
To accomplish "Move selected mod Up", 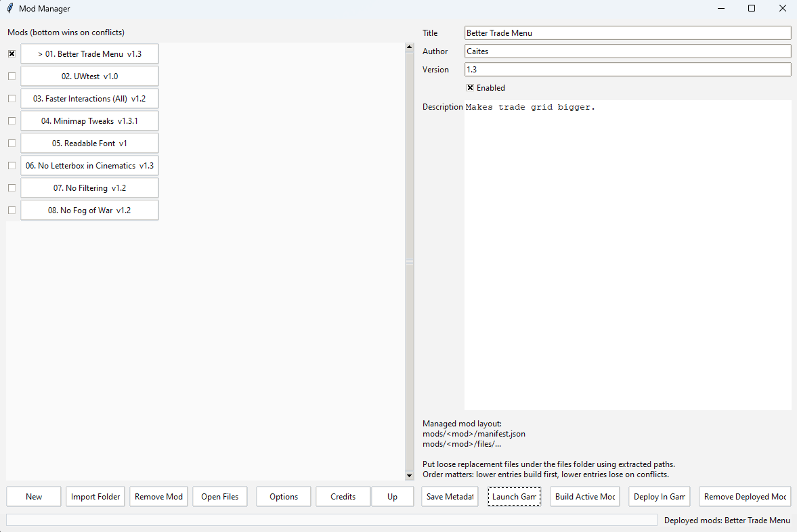I will coord(392,496).
